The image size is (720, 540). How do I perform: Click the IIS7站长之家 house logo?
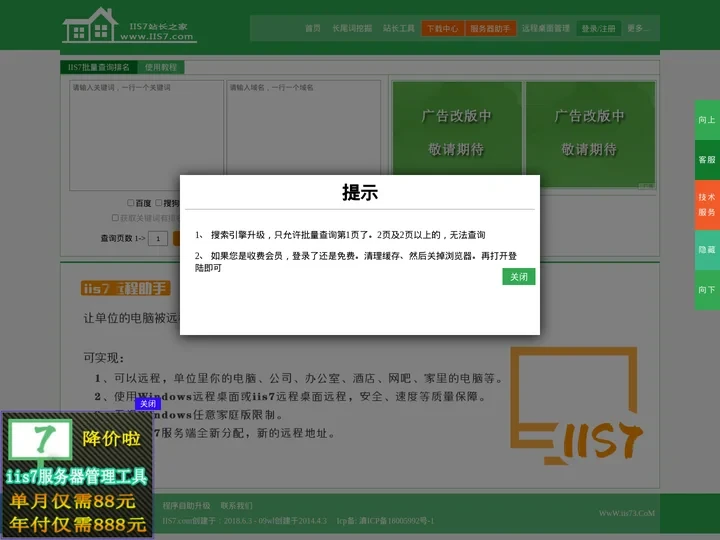129,25
